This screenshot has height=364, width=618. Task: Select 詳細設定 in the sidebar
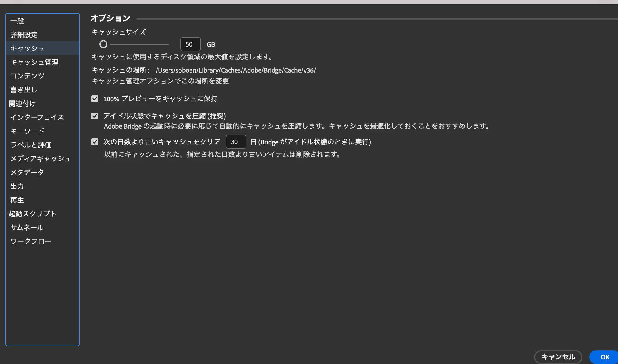pyautogui.click(x=24, y=35)
